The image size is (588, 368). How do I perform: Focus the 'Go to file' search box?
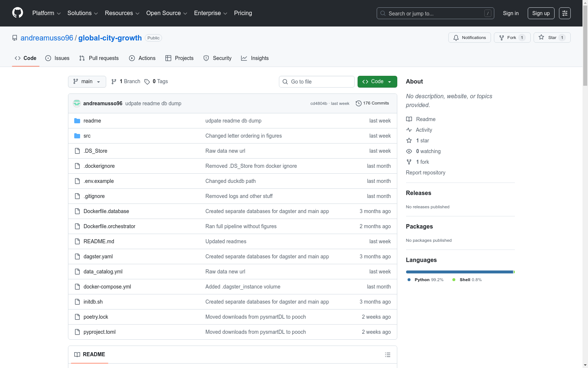click(x=317, y=82)
